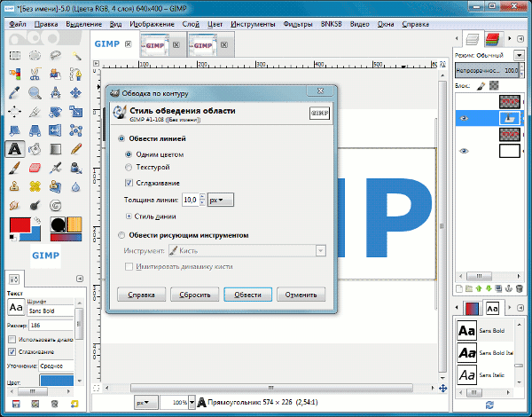The height and width of the screenshot is (417, 532).
Task: Select the Blend gradient tool
Action: (x=55, y=149)
